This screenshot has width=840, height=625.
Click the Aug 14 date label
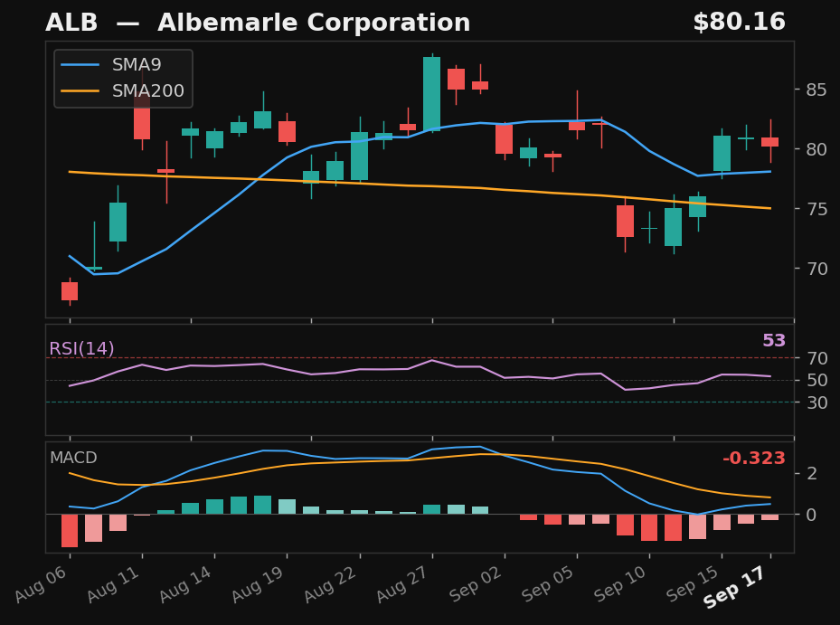point(186,583)
